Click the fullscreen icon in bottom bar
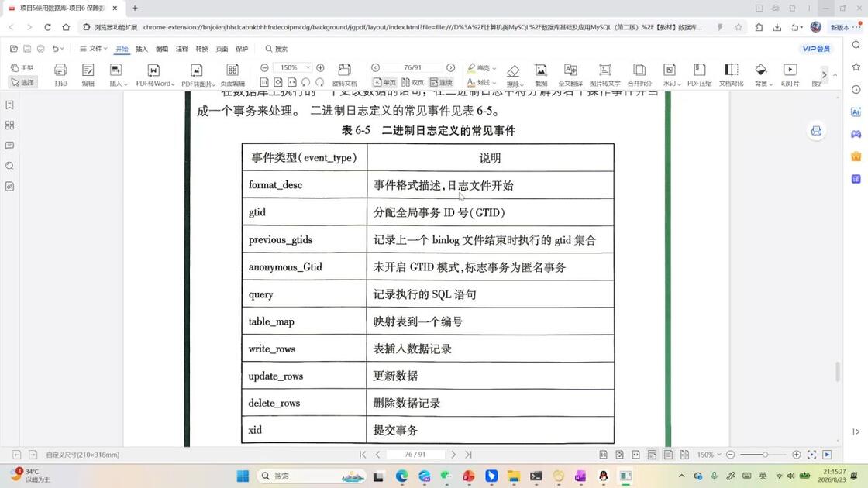The image size is (868, 488). pyautogui.click(x=811, y=454)
